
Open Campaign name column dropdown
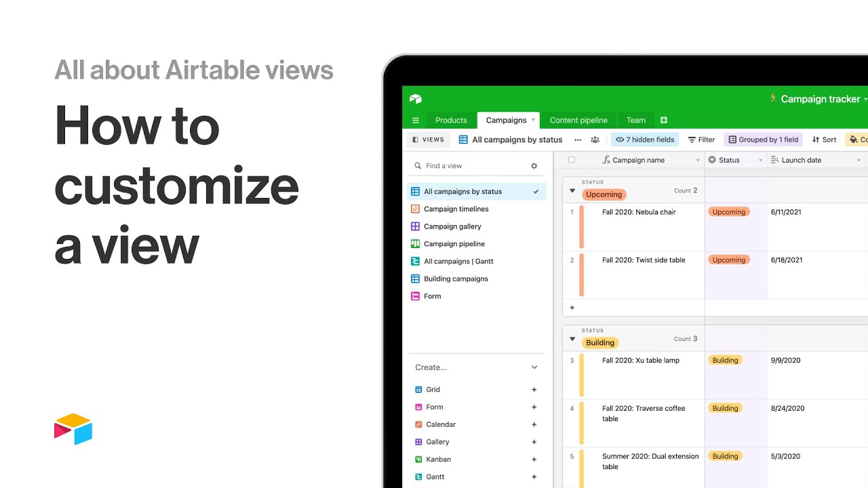pos(698,161)
